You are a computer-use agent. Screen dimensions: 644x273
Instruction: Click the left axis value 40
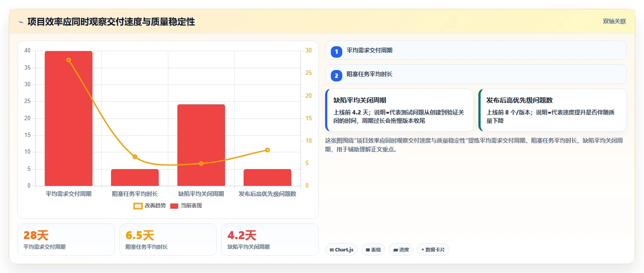[27, 51]
